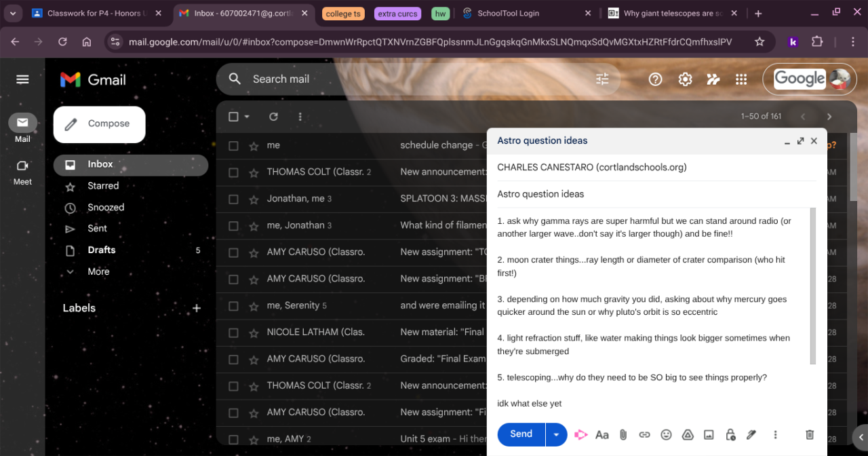Open Gmail support help icon
868x456 pixels.
coord(655,79)
